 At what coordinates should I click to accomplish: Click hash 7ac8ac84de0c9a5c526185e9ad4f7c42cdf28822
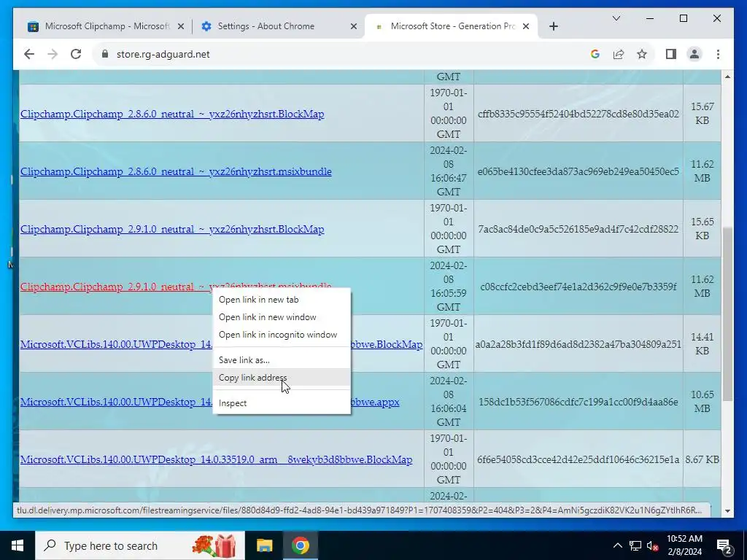(578, 229)
